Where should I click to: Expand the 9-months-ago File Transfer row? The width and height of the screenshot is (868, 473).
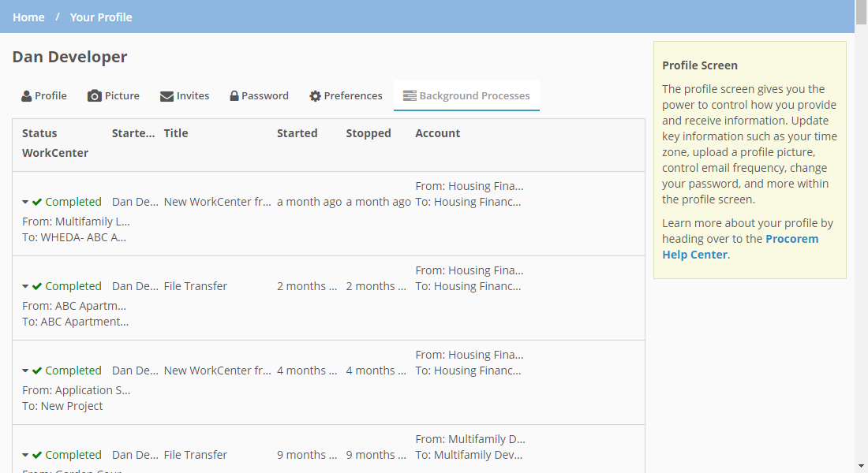pyautogui.click(x=25, y=456)
